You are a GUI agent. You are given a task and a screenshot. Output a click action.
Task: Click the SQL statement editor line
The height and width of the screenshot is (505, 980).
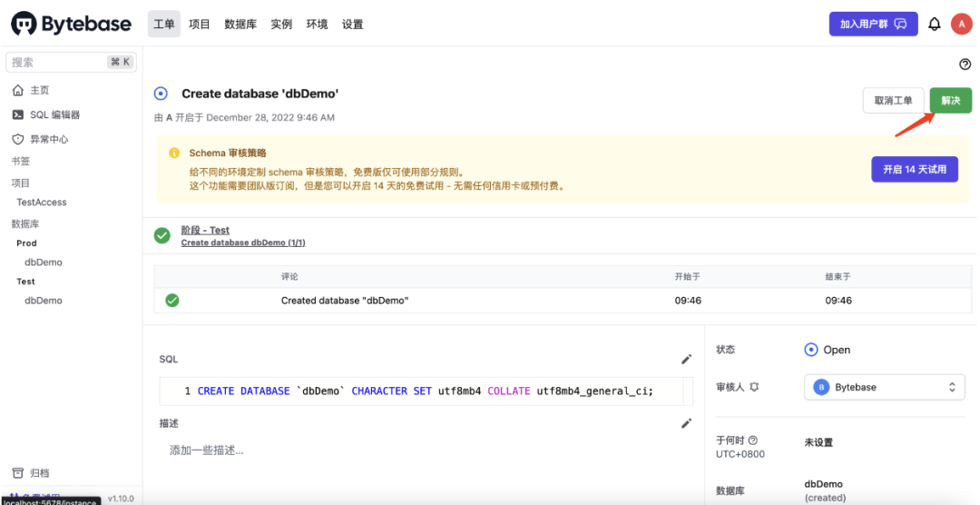pos(425,391)
